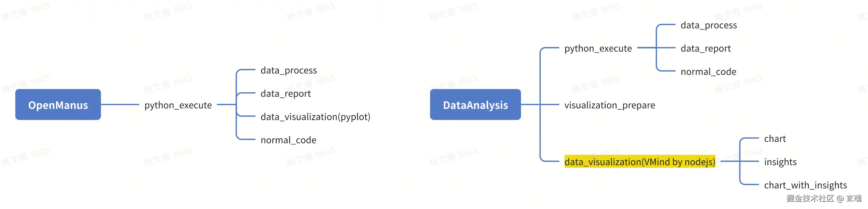The image size is (868, 209).
Task: Select the chart leaf node
Action: [774, 138]
